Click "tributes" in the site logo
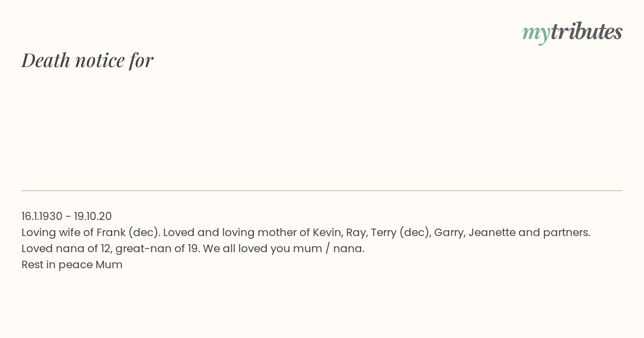 (x=587, y=32)
